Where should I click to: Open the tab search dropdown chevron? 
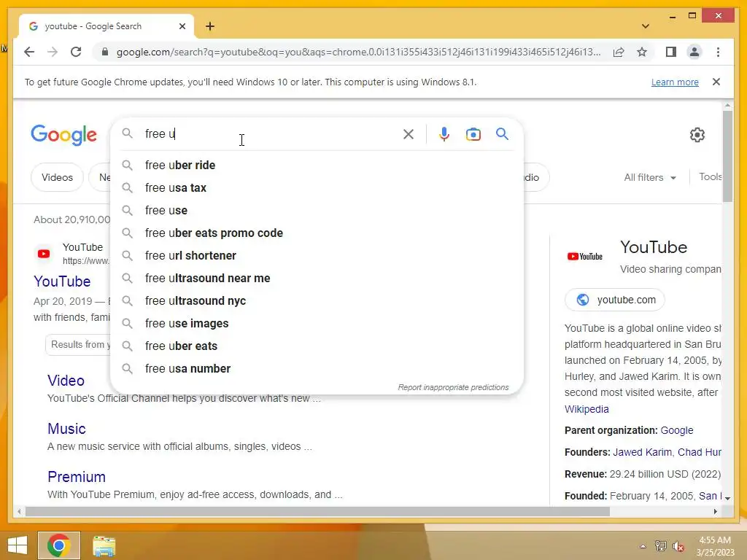645,26
